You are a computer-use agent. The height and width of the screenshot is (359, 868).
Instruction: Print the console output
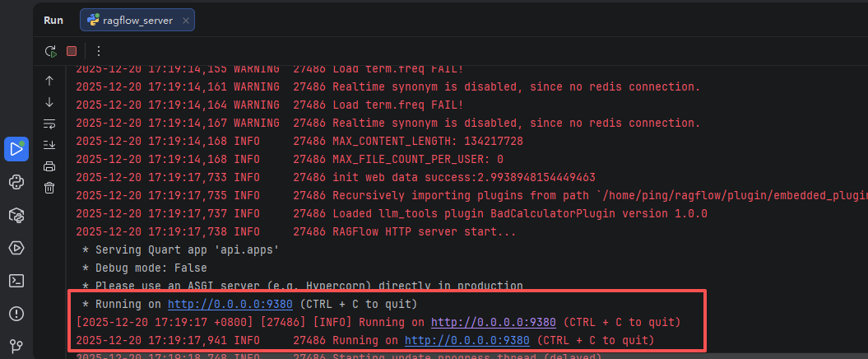click(49, 166)
